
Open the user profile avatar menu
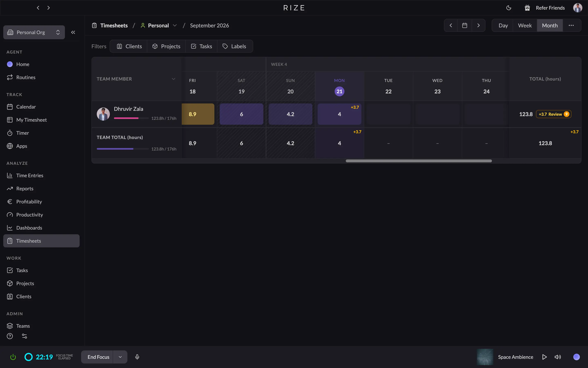(x=578, y=8)
